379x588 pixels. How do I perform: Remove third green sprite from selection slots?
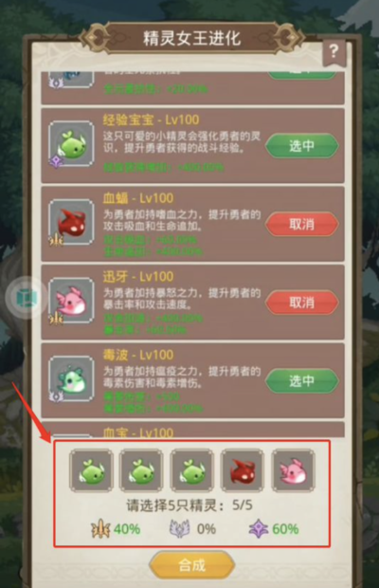[191, 470]
